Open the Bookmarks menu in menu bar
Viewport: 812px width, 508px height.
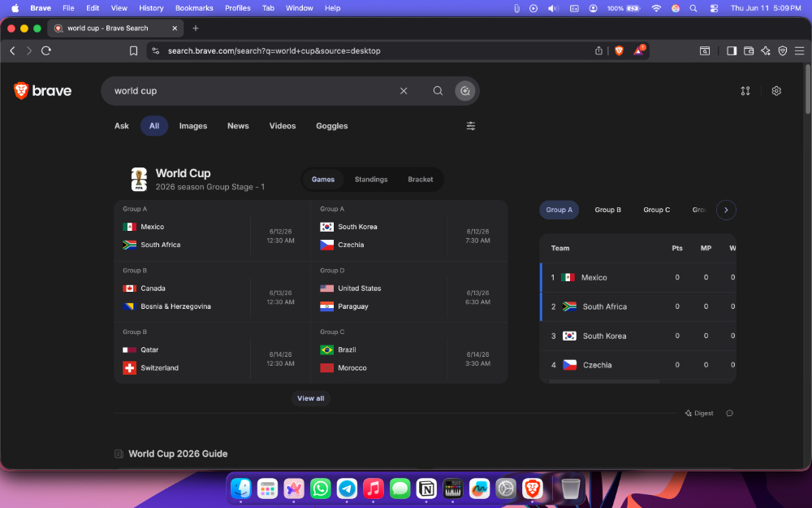(194, 8)
